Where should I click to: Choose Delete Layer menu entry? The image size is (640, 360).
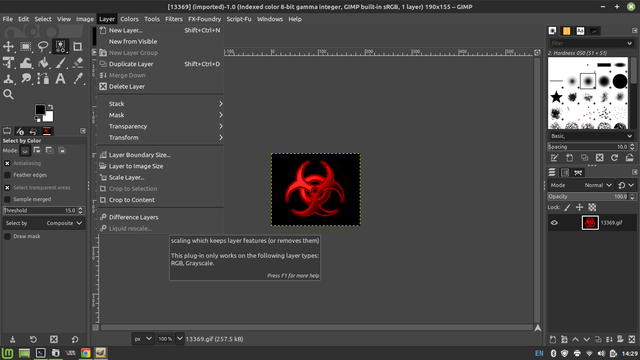pyautogui.click(x=161, y=87)
